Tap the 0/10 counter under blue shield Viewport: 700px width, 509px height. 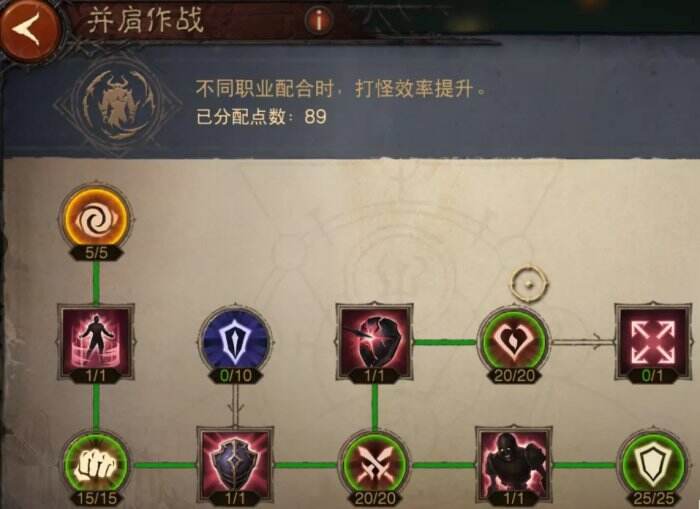[x=236, y=376]
